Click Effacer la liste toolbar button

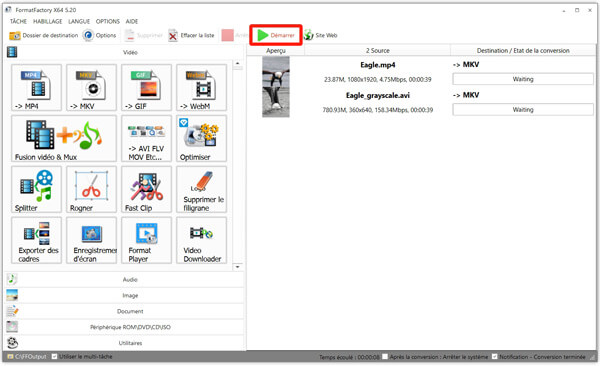(x=191, y=35)
